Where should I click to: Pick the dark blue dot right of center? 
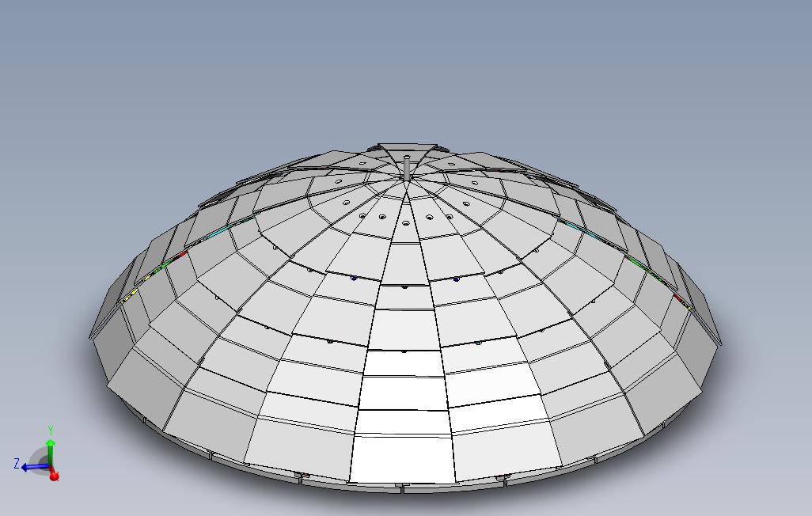tap(456, 279)
